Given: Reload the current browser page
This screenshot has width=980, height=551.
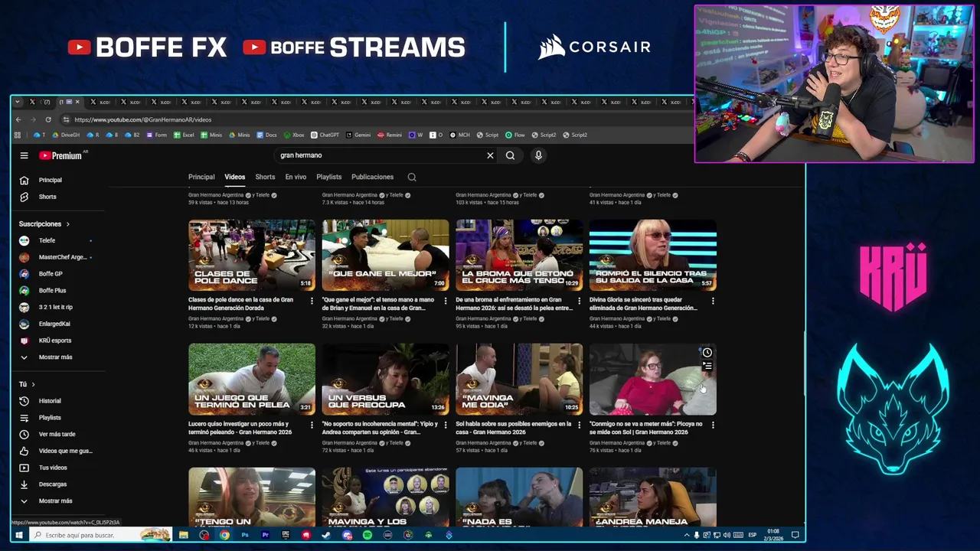Looking at the screenshot, I should [x=48, y=119].
